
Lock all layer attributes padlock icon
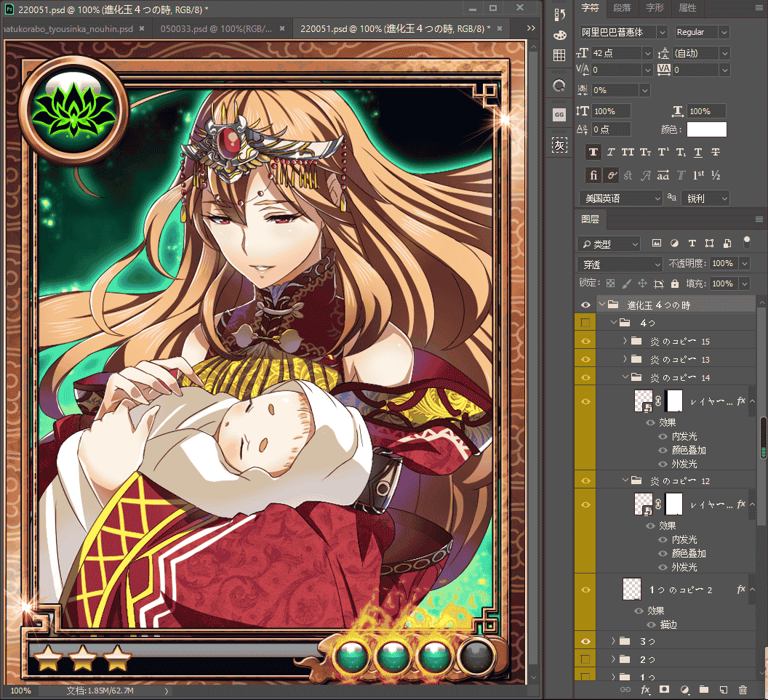[x=675, y=283]
